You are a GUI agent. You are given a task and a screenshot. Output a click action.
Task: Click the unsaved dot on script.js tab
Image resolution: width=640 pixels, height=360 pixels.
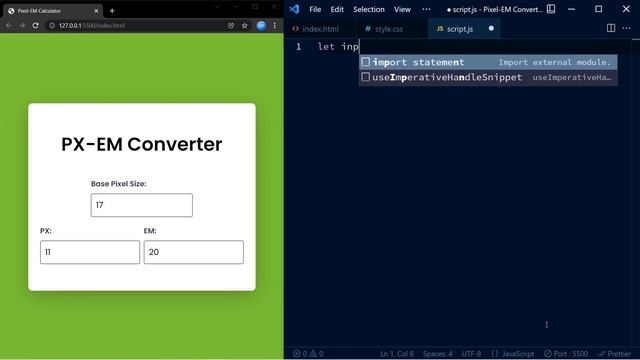tap(491, 28)
